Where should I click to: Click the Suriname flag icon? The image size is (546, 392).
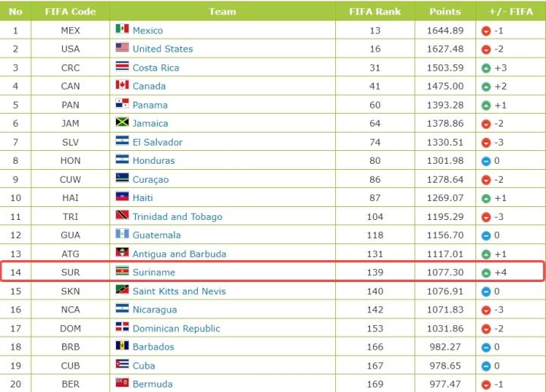[x=122, y=271]
